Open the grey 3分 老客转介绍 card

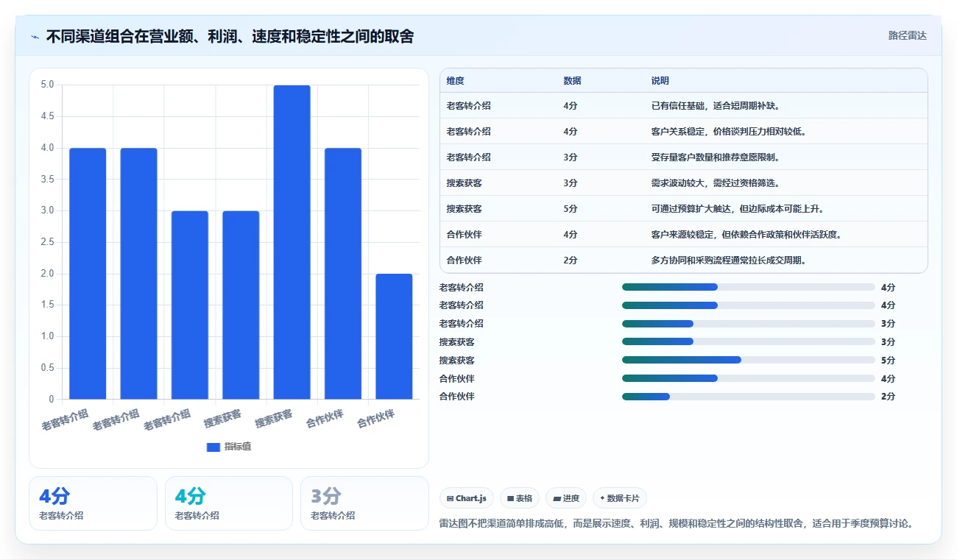pos(364,503)
